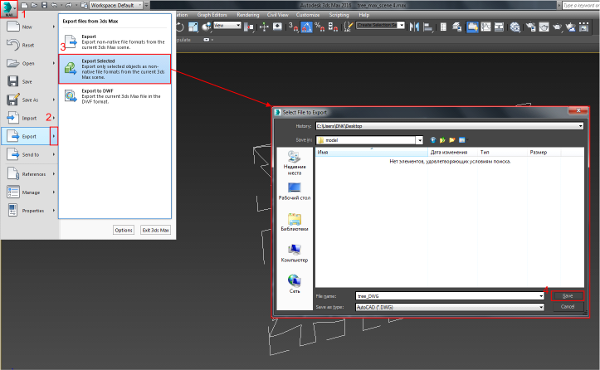This screenshot has width=600, height=370.
Task: Open the Rendering menu
Action: pos(248,15)
